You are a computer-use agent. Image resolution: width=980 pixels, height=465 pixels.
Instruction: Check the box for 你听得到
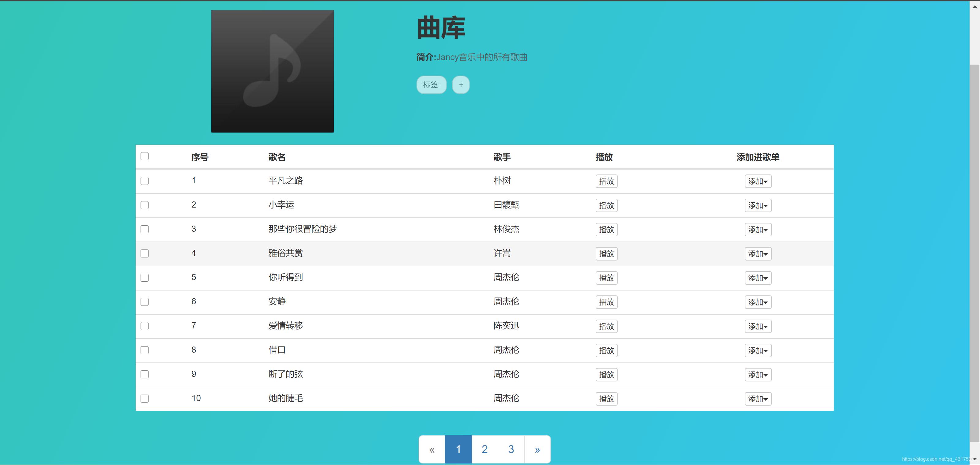(145, 278)
